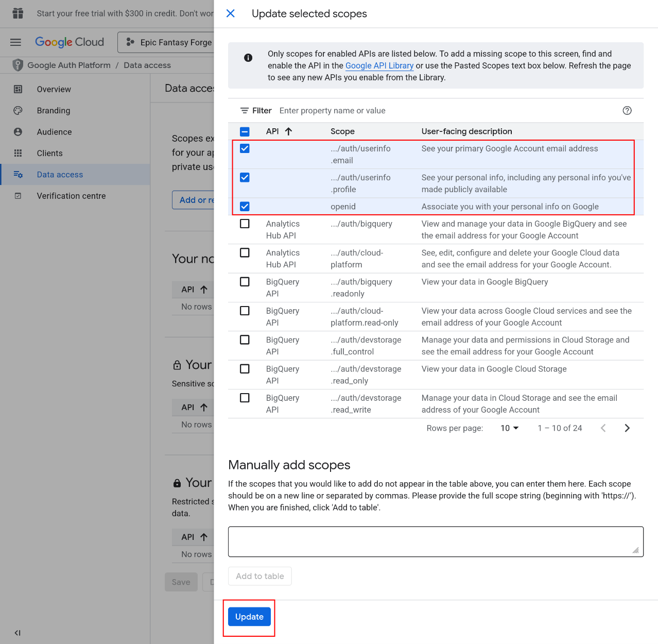Open the Google API Library link

point(379,65)
